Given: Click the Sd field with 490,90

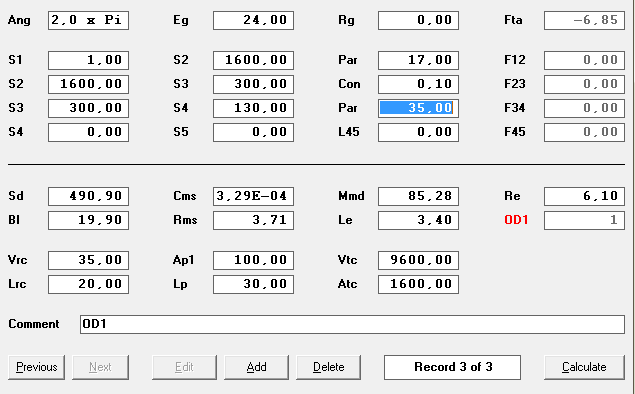Looking at the screenshot, I should click(x=88, y=196).
